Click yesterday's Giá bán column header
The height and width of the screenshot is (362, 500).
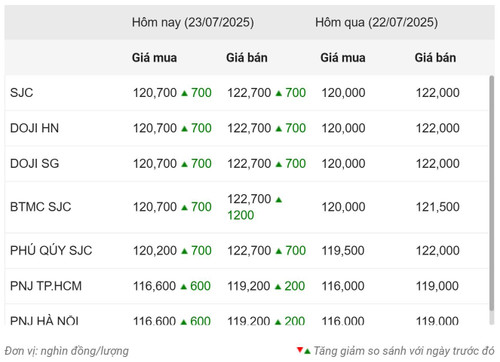click(435, 58)
